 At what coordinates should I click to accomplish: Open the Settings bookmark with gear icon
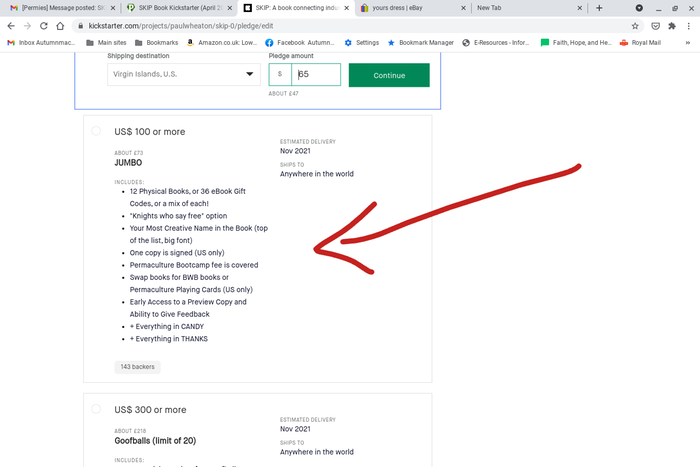click(361, 43)
